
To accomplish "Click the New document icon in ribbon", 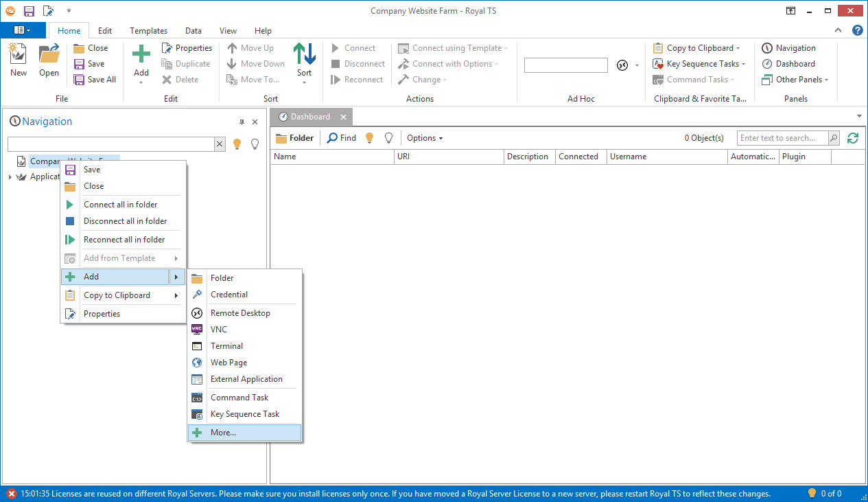I will coord(18,55).
